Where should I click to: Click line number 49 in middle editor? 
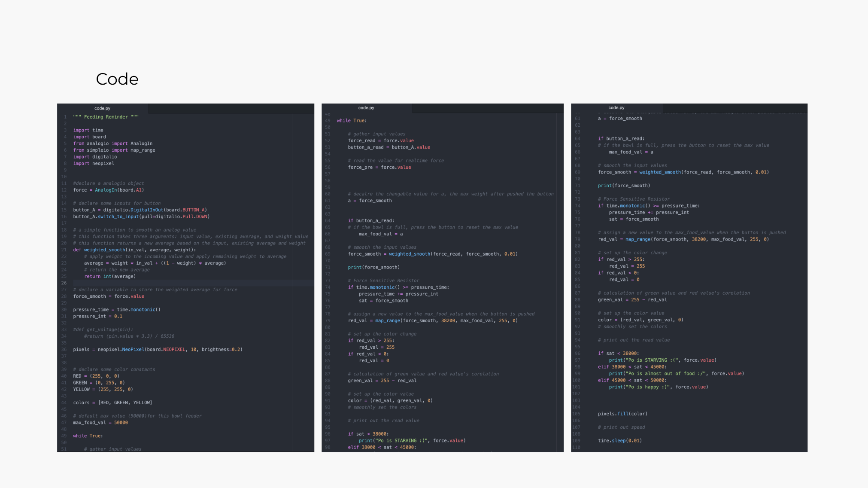coord(328,121)
